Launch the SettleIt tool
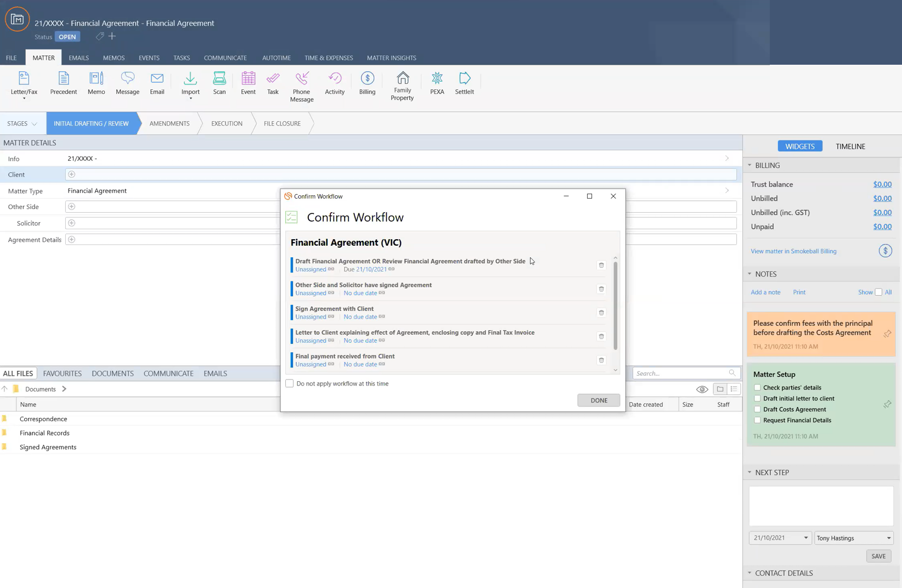Viewport: 902px width, 588px height. tap(464, 84)
